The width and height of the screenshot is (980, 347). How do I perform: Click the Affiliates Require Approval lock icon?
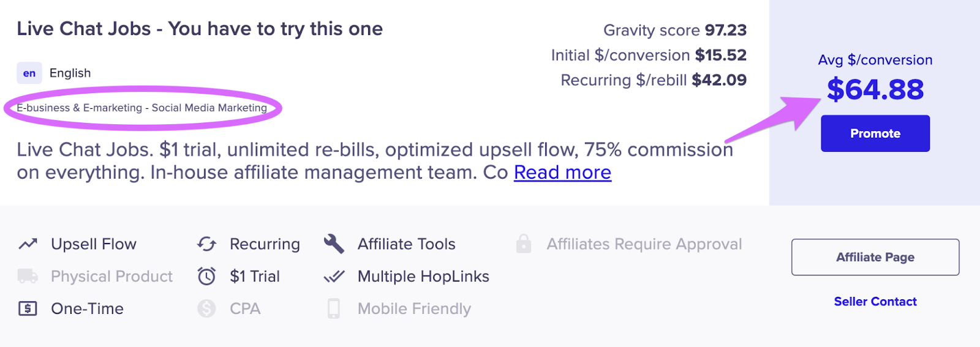(523, 244)
